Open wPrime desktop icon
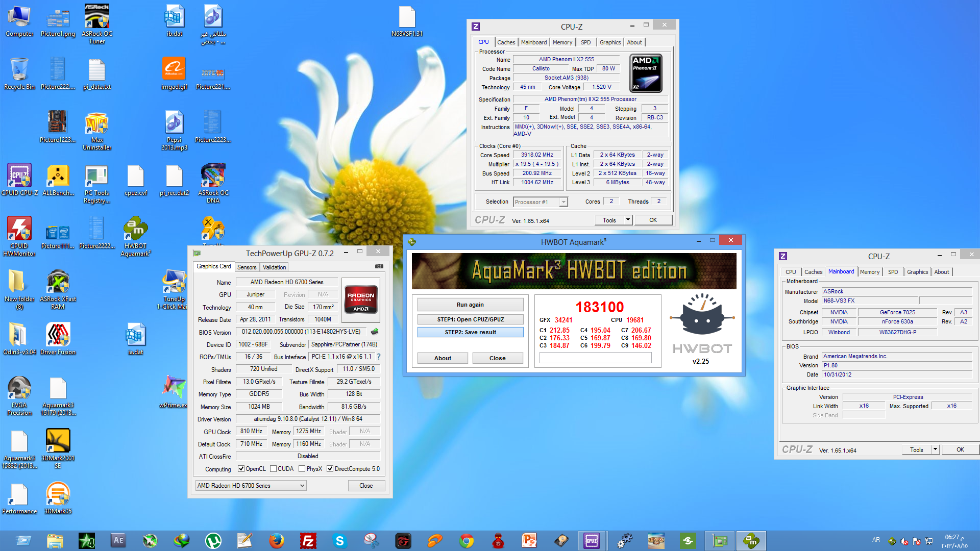The width and height of the screenshot is (980, 551). pyautogui.click(x=174, y=392)
